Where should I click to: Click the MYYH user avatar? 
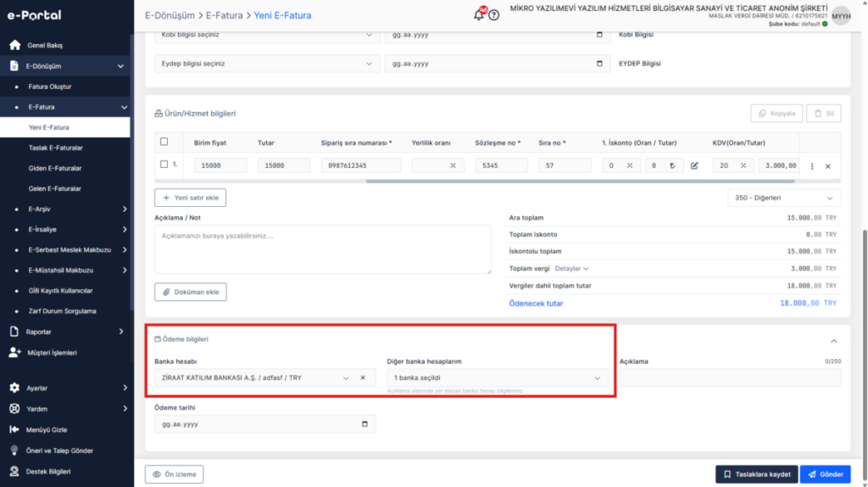pyautogui.click(x=841, y=16)
